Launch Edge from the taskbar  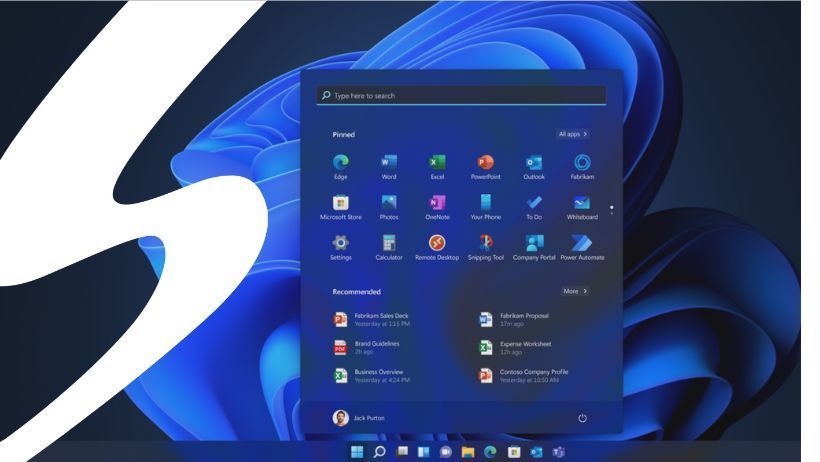click(x=490, y=452)
